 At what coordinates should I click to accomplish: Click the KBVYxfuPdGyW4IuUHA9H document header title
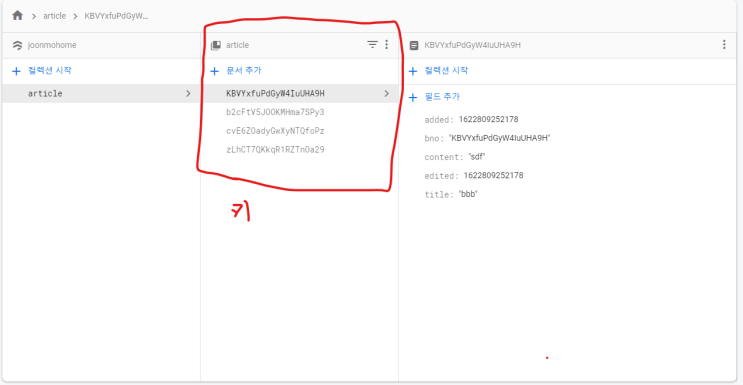(472, 45)
